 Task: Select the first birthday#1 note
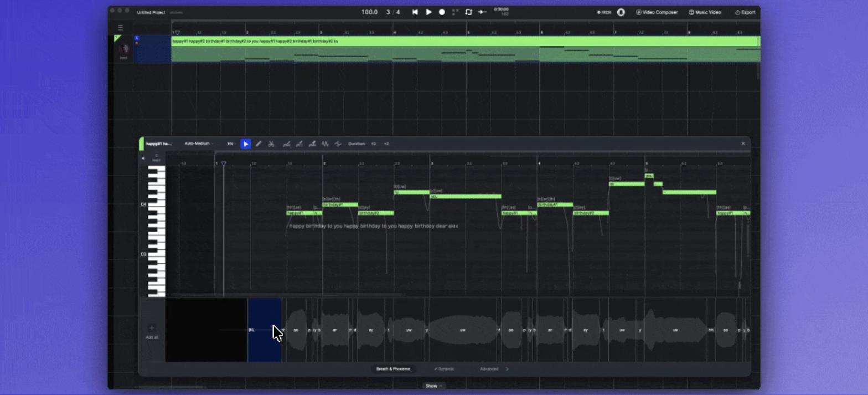point(340,204)
